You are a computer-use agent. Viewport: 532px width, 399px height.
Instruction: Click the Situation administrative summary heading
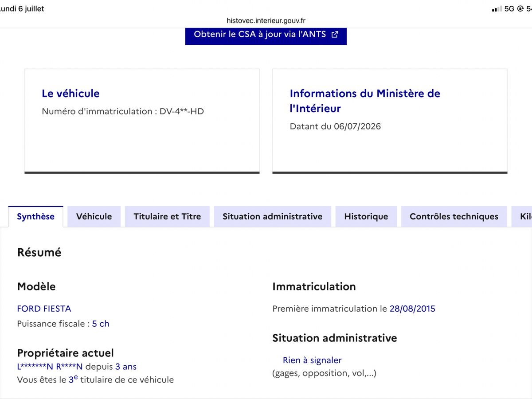335,338
